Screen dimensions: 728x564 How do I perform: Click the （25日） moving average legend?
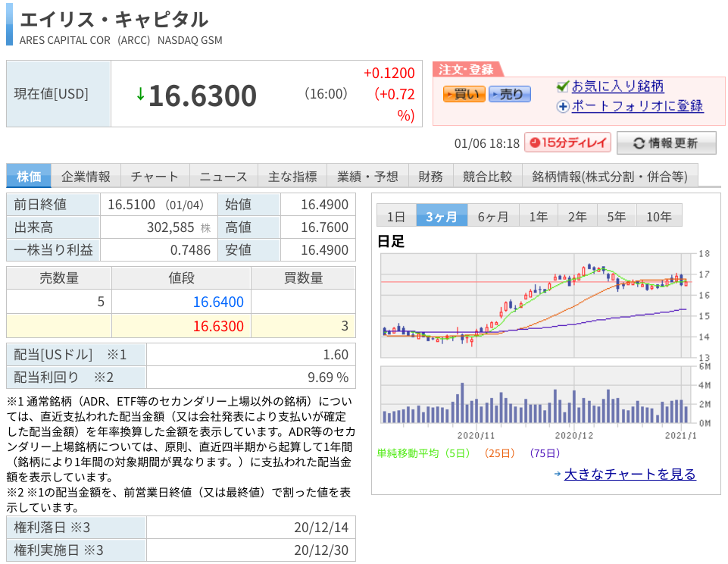point(499,453)
